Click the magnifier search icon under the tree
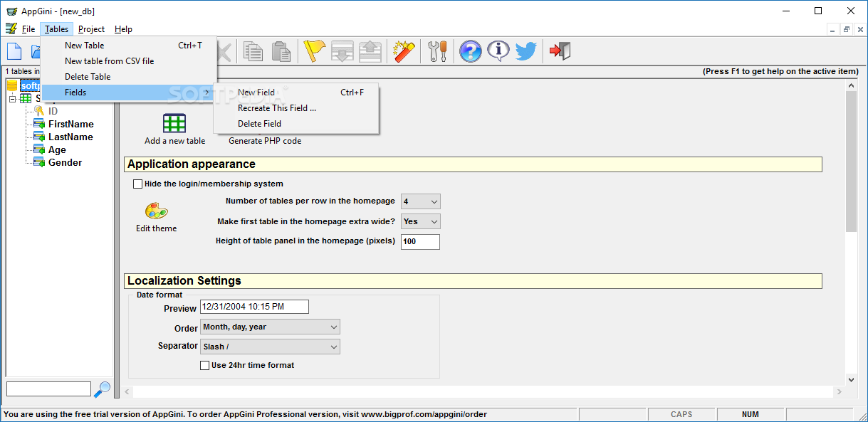868x422 pixels. point(103,389)
